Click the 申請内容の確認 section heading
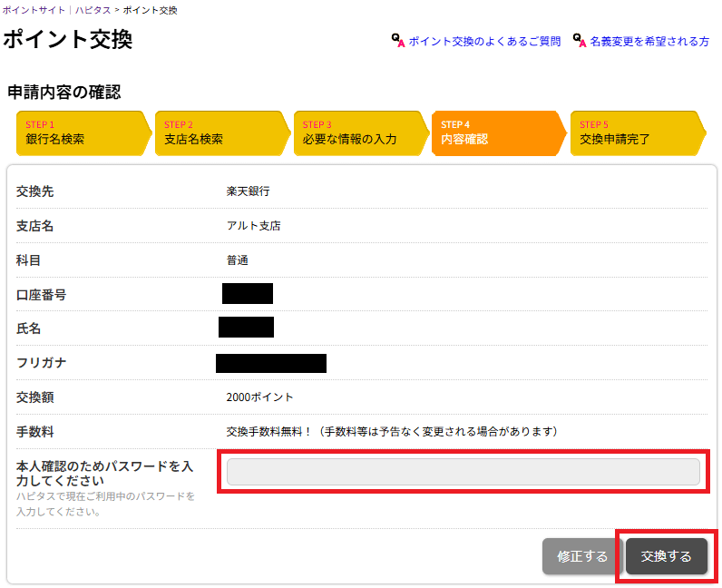722x588 pixels. pyautogui.click(x=64, y=92)
